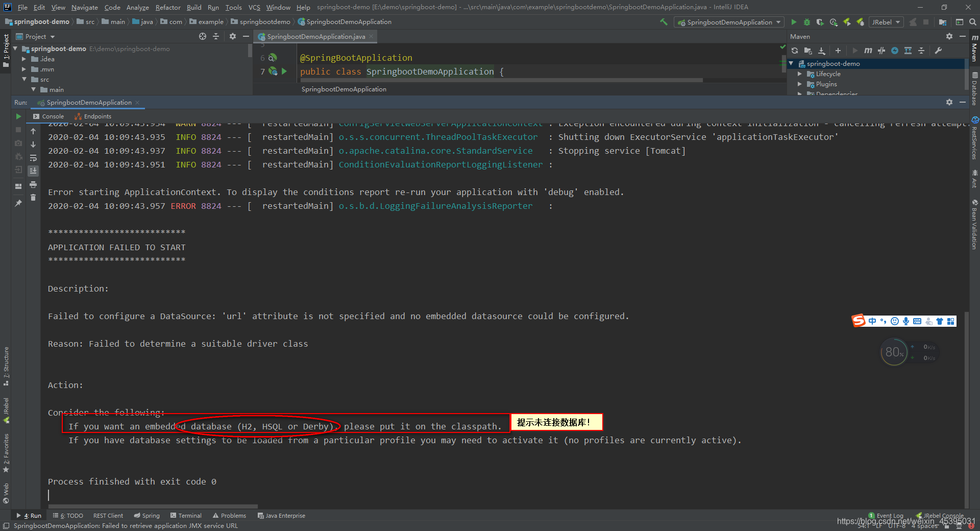Toggle Maven tool window side tab

pyautogui.click(x=974, y=49)
